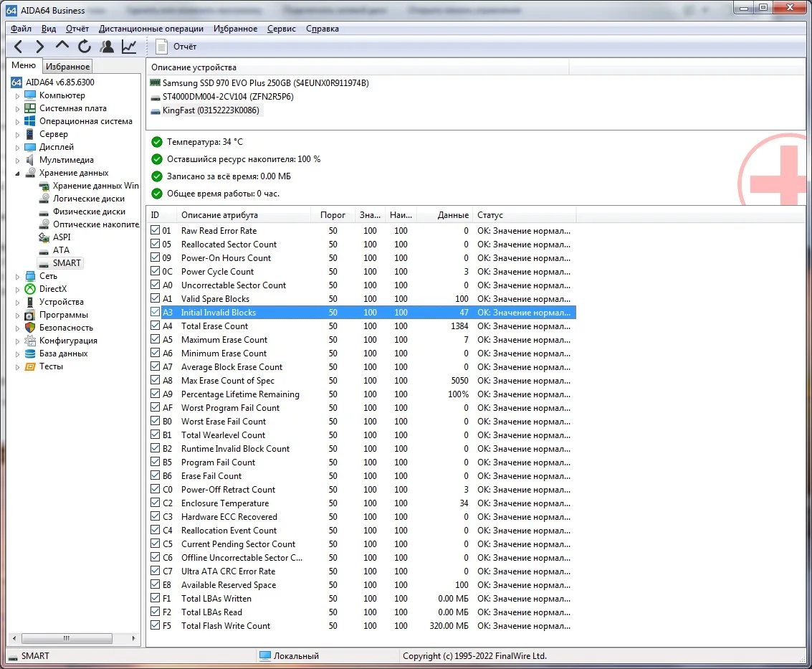Viewport: 812px width, 669px height.
Task: Click the Компьютер monitor icon in tree
Action: pos(30,95)
